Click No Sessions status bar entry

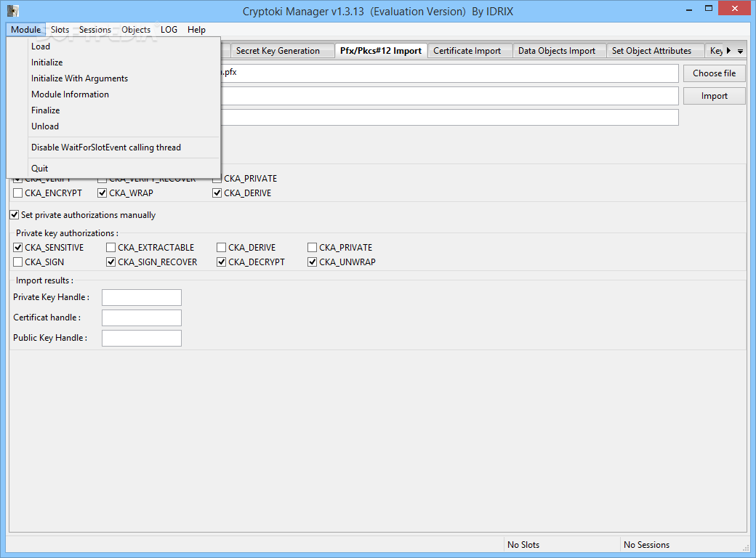pyautogui.click(x=646, y=544)
